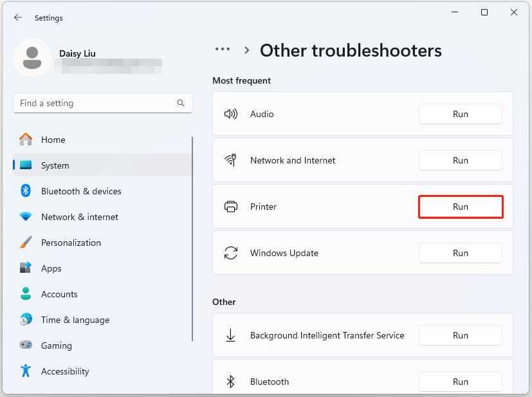Viewport: 532px width, 397px height.
Task: Click the back arrow in Settings
Action: click(x=17, y=18)
